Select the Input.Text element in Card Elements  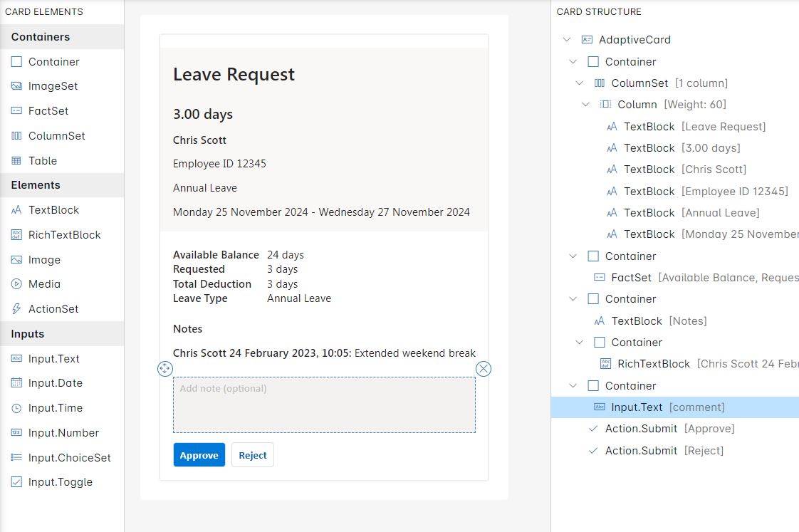[62, 359]
